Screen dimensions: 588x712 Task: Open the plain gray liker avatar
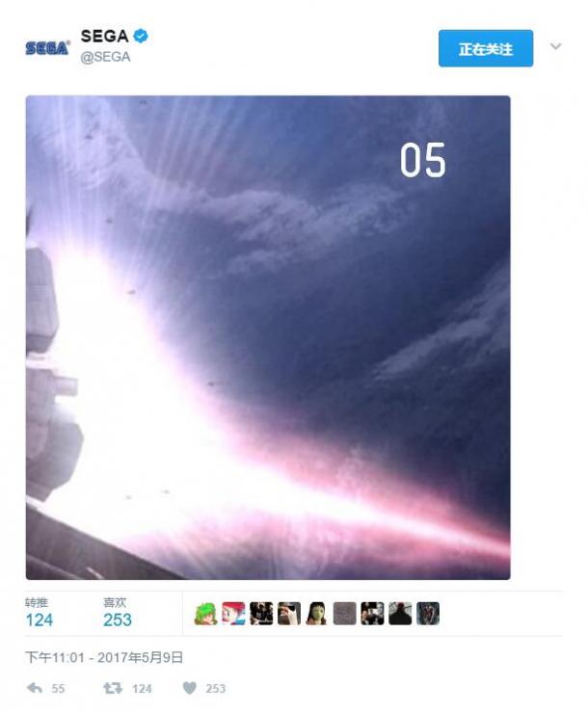click(x=344, y=614)
